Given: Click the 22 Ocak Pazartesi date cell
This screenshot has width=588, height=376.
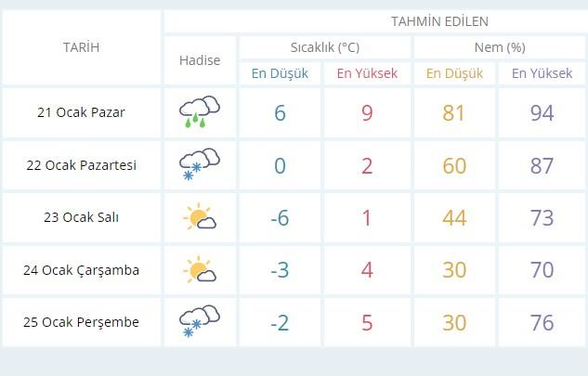Looking at the screenshot, I should coord(81,165).
